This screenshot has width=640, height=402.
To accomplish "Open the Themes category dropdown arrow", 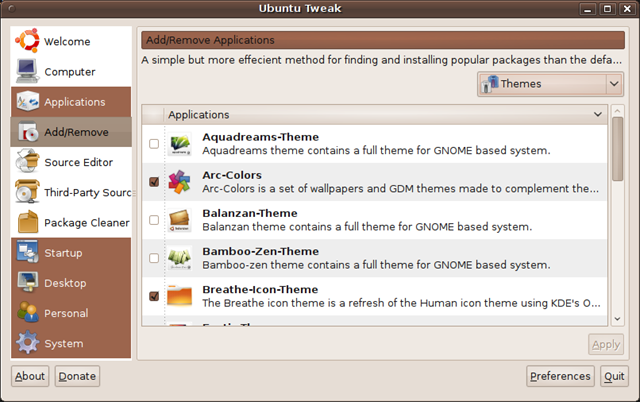I will (x=614, y=84).
